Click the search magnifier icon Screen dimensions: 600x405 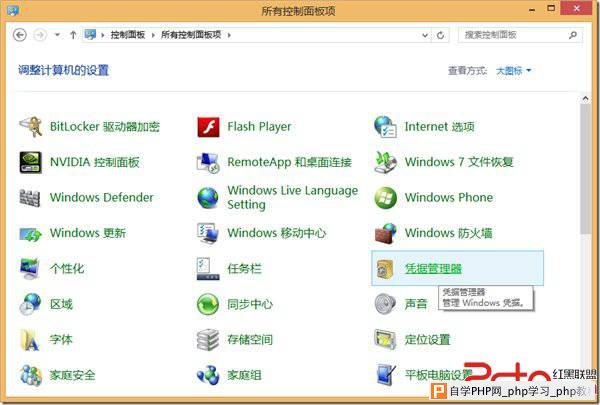(x=572, y=35)
